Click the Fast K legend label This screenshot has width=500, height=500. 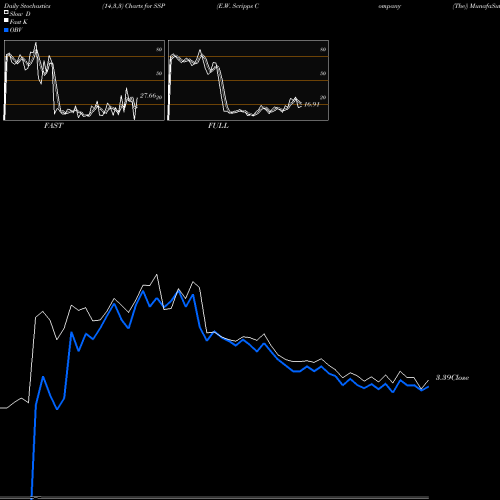(19, 22)
